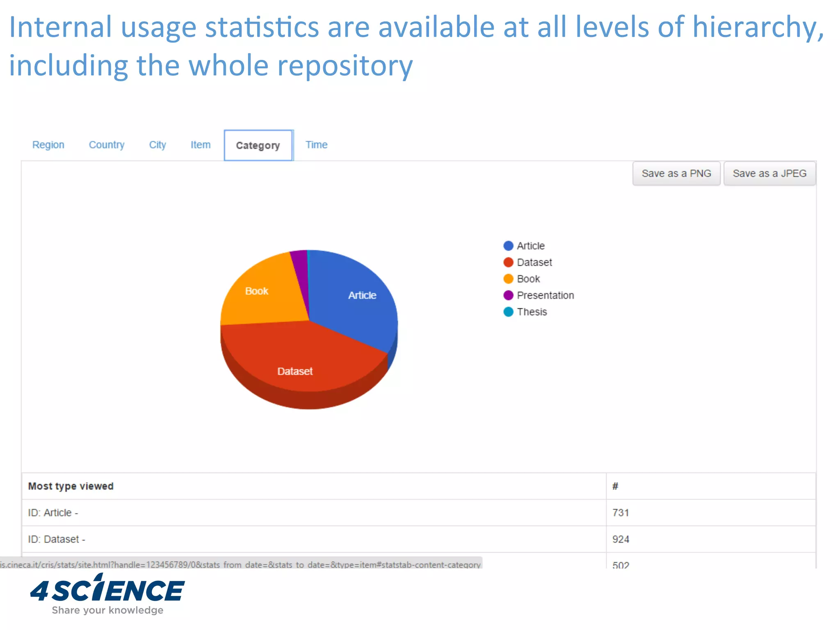Screen dimensions: 840x630
Task: Go to the Item tab
Action: click(201, 145)
